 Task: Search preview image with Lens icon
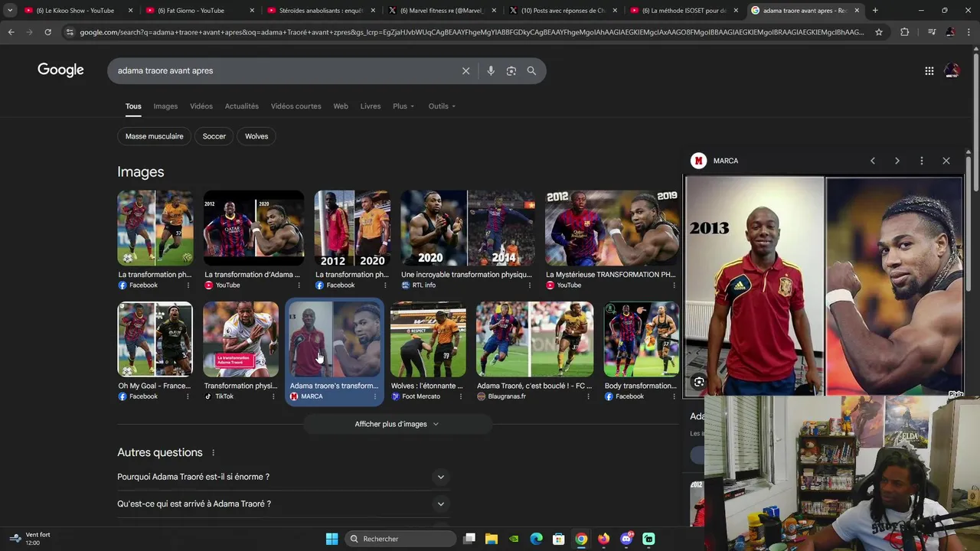pos(699,382)
